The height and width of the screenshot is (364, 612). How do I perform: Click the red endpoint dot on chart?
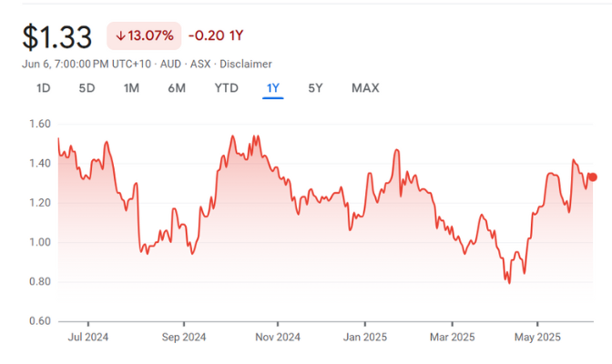tap(593, 177)
